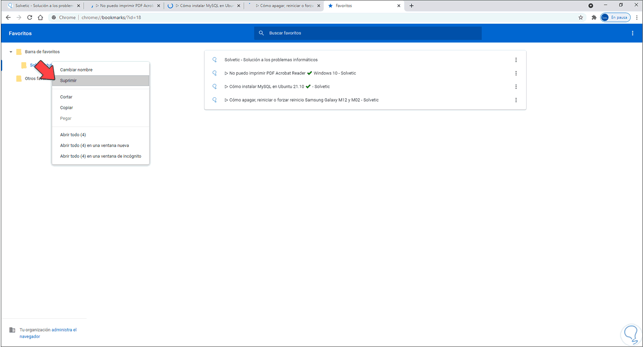The width and height of the screenshot is (644, 347).
Task: Select bookmark No puedo imprimir PDF Acrobat Reader
Action: click(x=365, y=73)
